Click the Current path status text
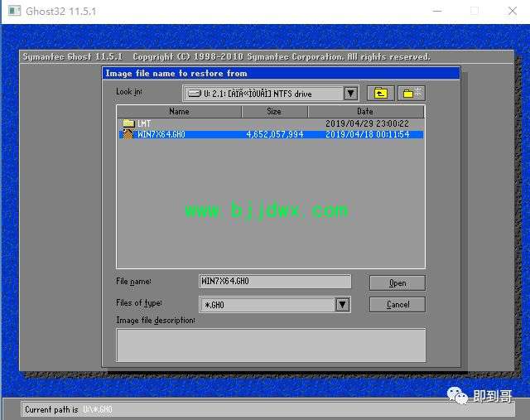 click(69, 409)
